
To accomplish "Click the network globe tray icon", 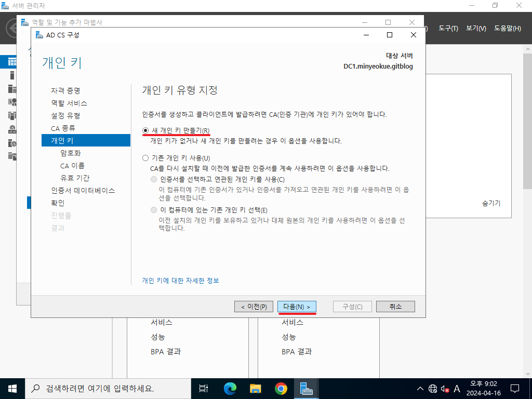I will tap(433, 389).
